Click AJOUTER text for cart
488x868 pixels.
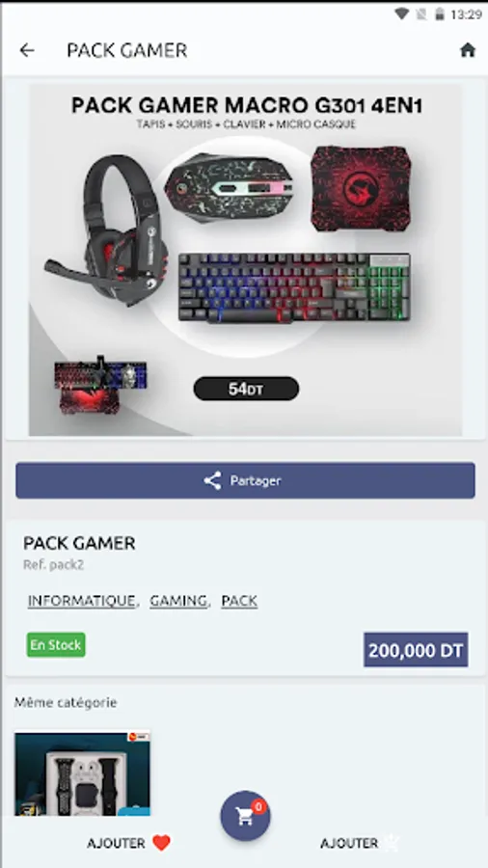coord(349,843)
